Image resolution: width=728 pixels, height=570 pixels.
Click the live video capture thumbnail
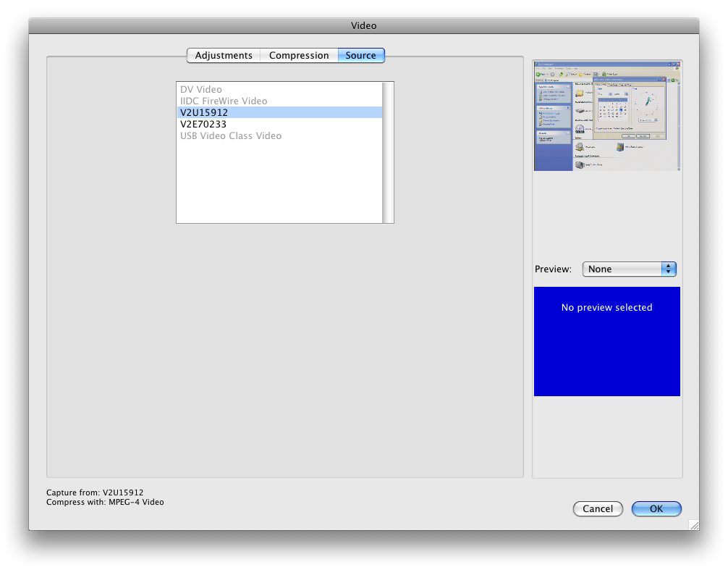pos(606,116)
